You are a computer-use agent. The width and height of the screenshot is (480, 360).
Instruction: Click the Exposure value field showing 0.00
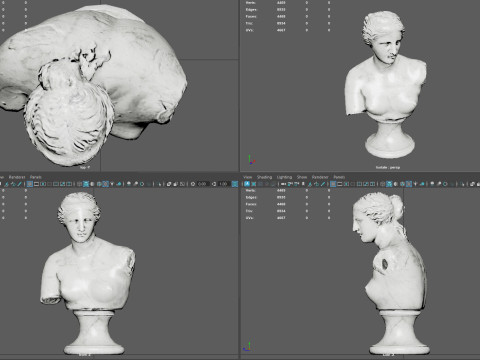tap(203, 184)
